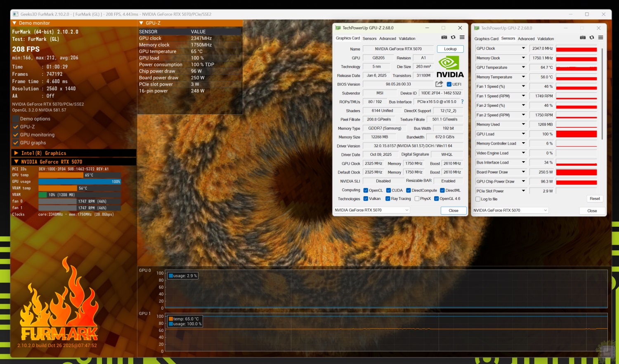Click the Lookup button

[450, 49]
